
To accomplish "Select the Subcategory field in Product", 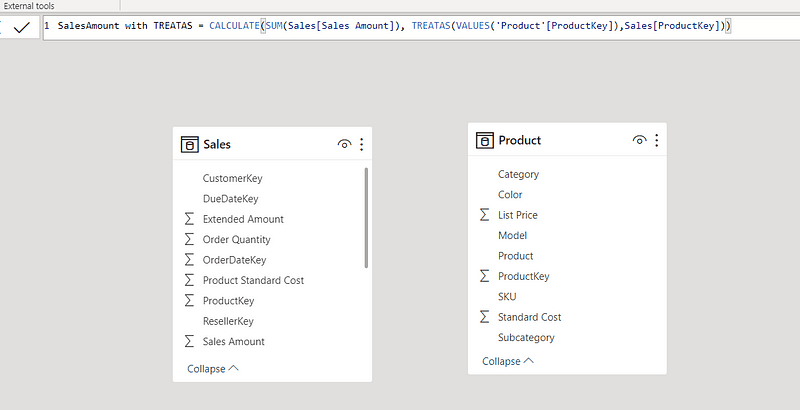I will 526,338.
